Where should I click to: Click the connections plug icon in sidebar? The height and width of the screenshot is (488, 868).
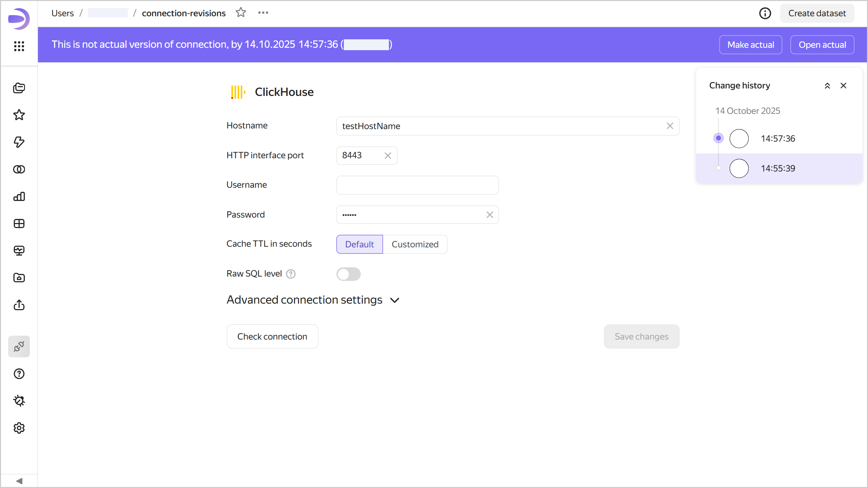[x=19, y=346]
